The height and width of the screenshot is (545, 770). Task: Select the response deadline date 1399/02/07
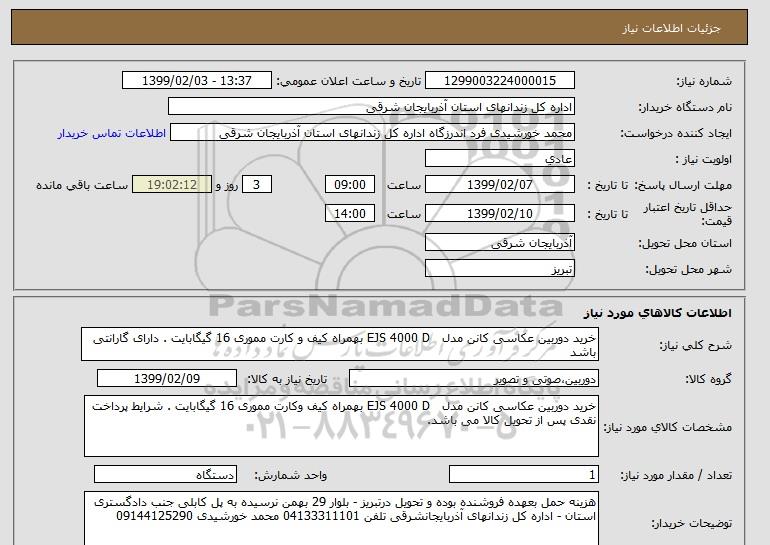(x=499, y=185)
